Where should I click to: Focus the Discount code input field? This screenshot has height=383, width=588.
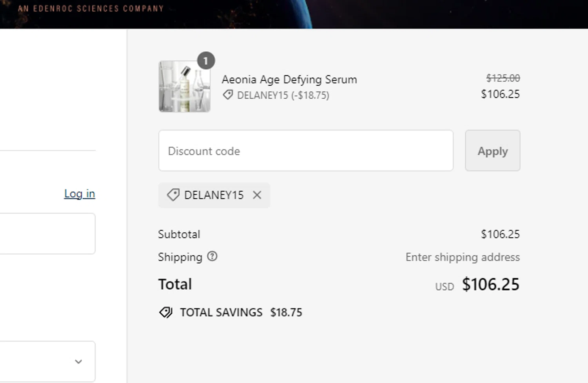(x=306, y=151)
